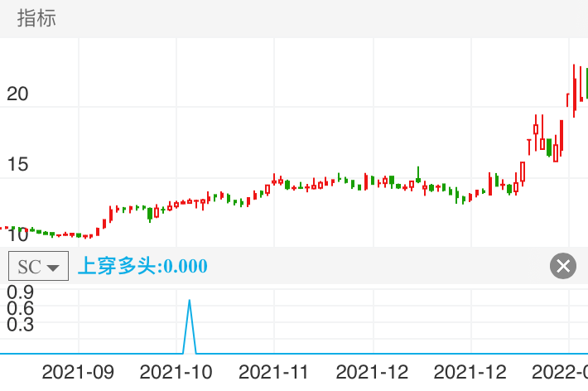Click the partially visible 2022 date label
The image size is (588, 391).
point(559,370)
